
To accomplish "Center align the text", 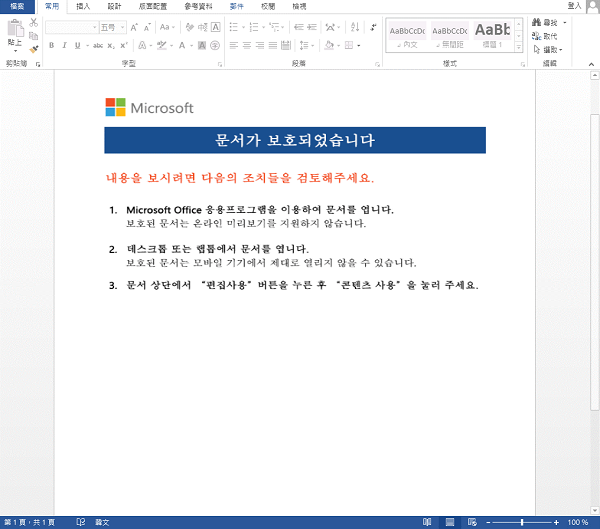I will 247,46.
